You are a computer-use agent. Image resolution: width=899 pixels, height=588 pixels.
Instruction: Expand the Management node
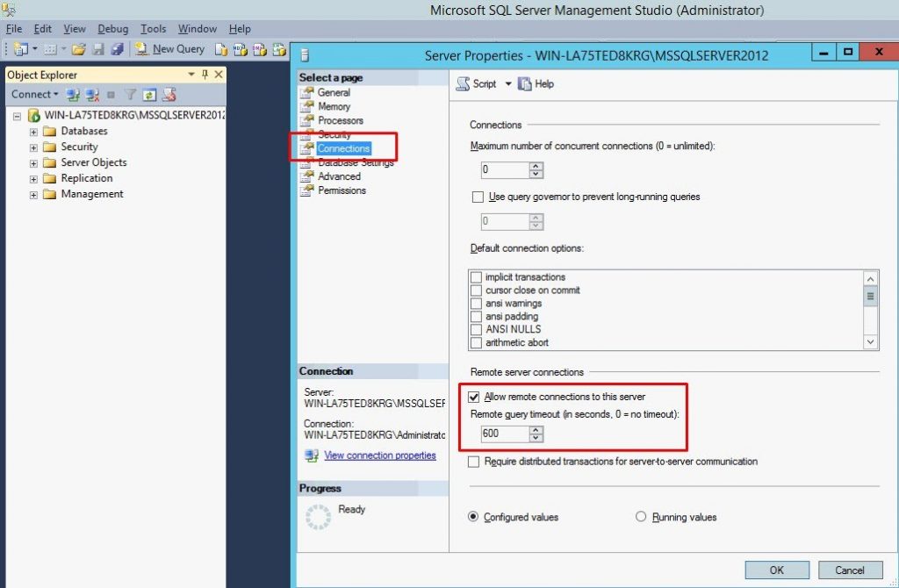point(33,194)
